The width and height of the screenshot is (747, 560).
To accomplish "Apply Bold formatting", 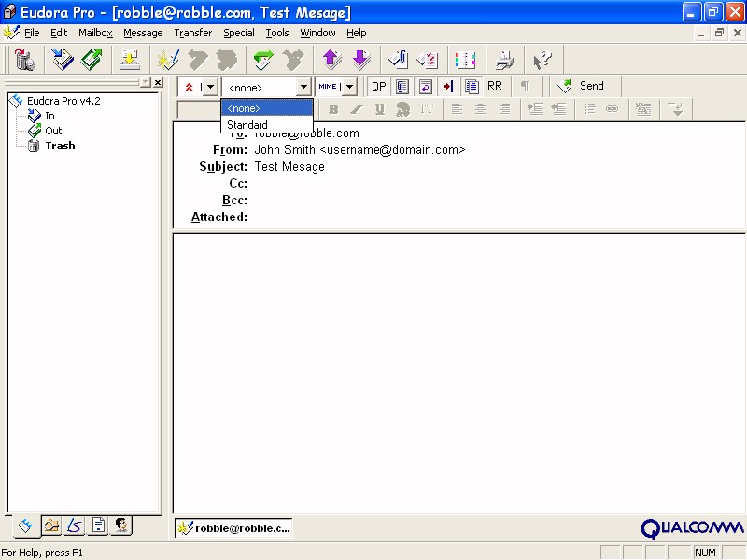I will click(333, 109).
